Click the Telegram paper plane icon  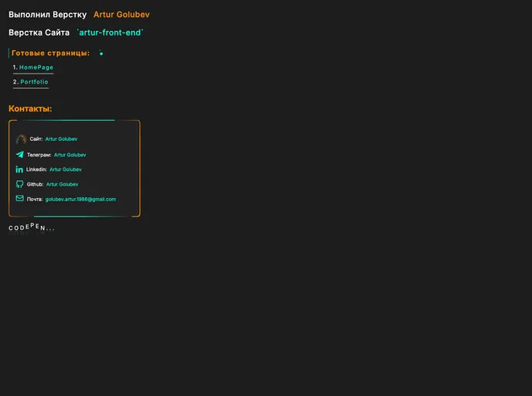pos(19,155)
